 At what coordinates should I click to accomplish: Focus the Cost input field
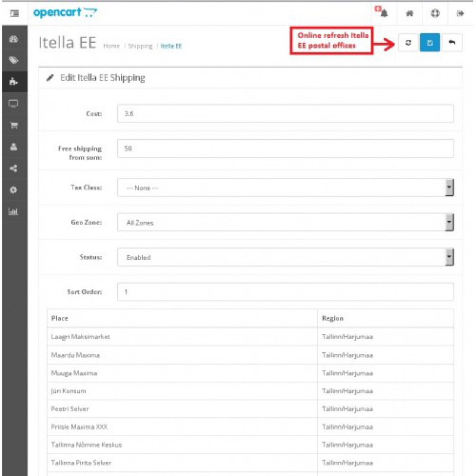(x=286, y=114)
